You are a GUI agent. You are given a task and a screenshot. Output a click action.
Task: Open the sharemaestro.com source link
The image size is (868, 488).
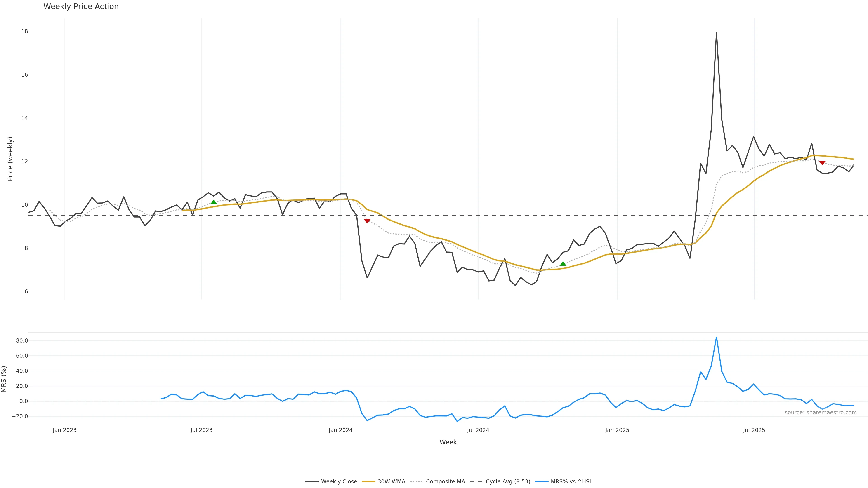pyautogui.click(x=821, y=413)
